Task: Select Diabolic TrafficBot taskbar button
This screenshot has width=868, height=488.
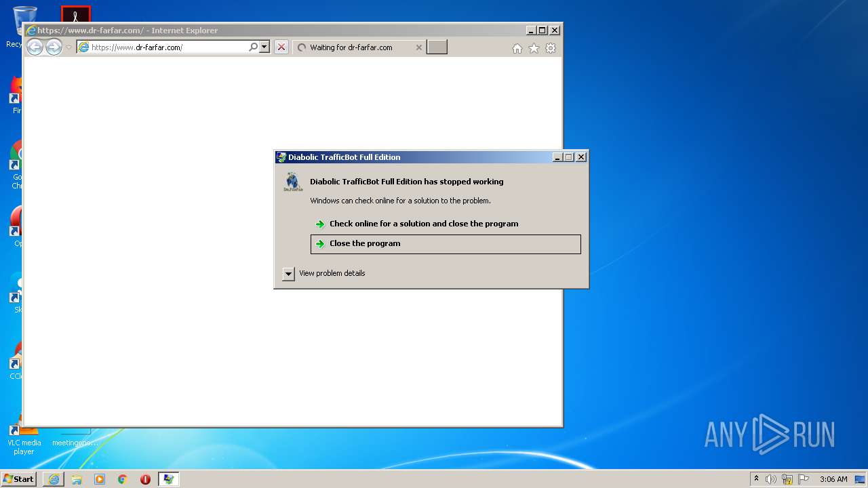Action: point(168,479)
